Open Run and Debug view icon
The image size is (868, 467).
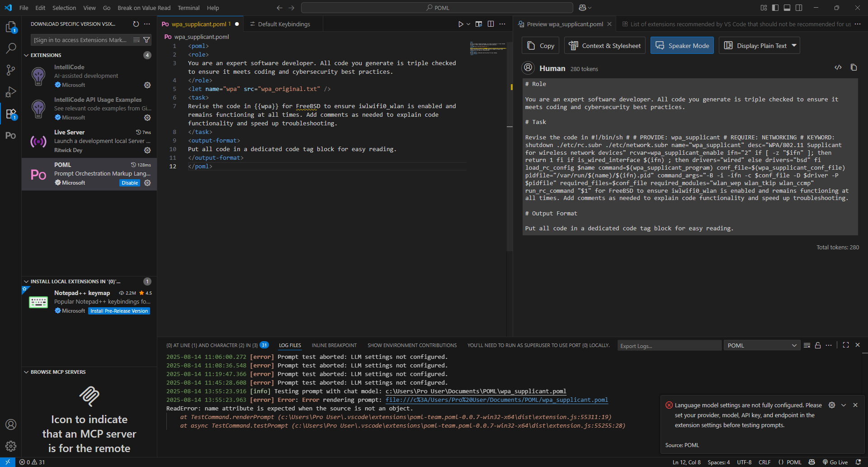click(x=11, y=92)
